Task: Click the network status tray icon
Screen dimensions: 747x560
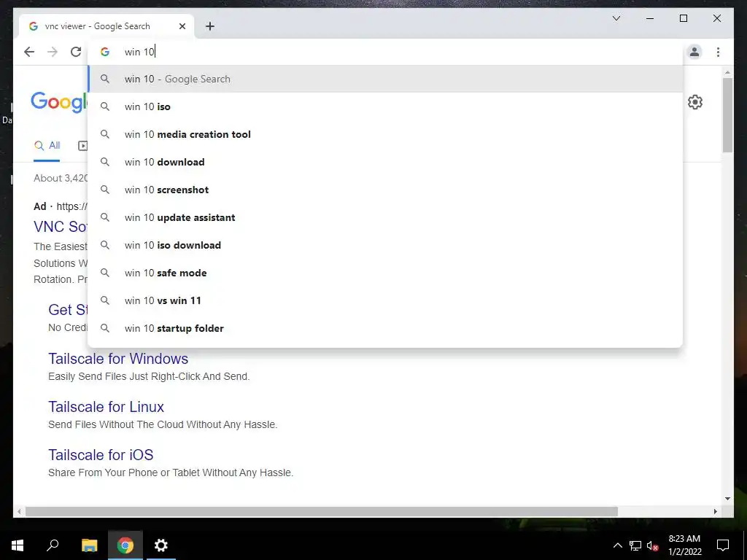Action: [x=635, y=545]
